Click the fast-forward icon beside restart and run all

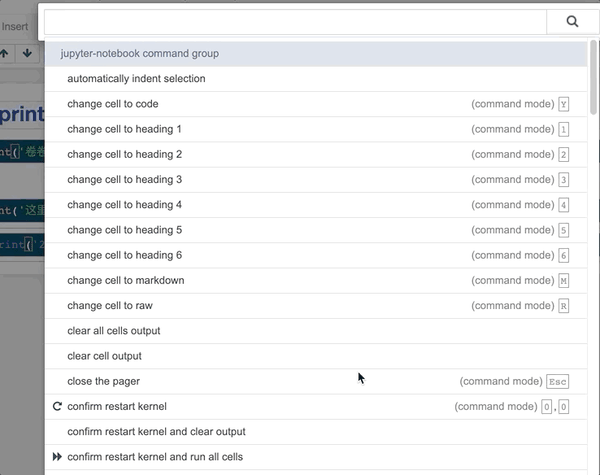coord(56,457)
